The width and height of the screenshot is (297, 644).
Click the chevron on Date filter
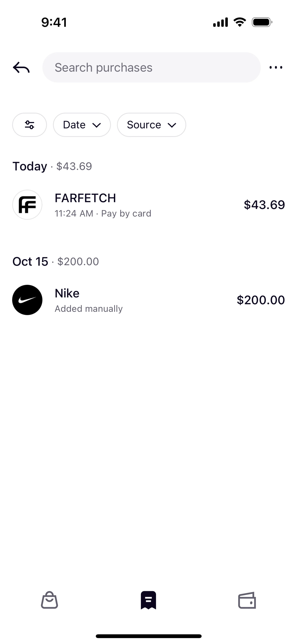tap(97, 125)
